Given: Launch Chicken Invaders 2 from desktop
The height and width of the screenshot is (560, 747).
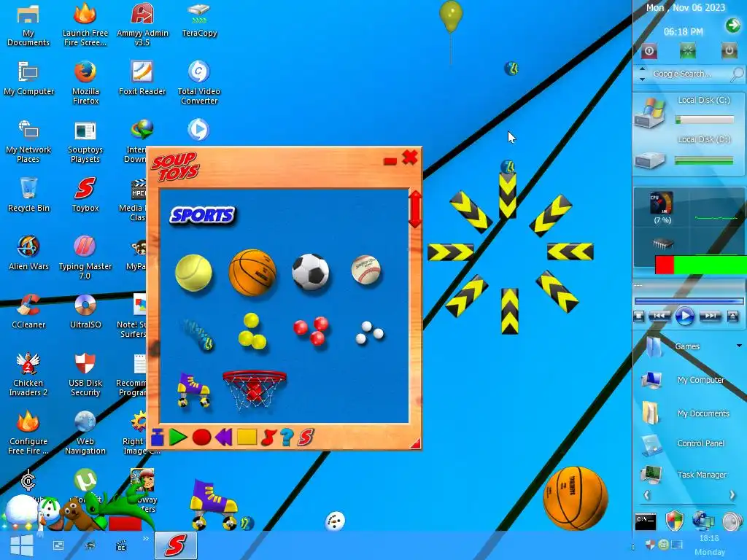Looking at the screenshot, I should pos(28,374).
